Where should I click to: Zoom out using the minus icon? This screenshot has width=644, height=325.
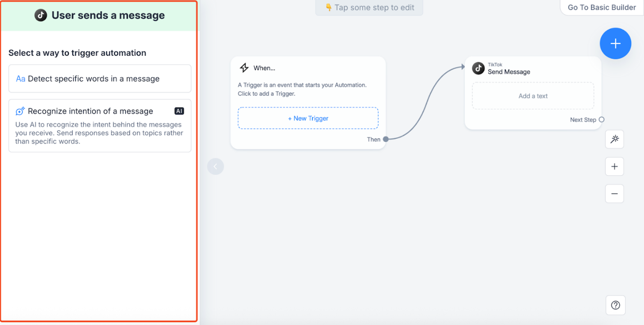tap(614, 194)
